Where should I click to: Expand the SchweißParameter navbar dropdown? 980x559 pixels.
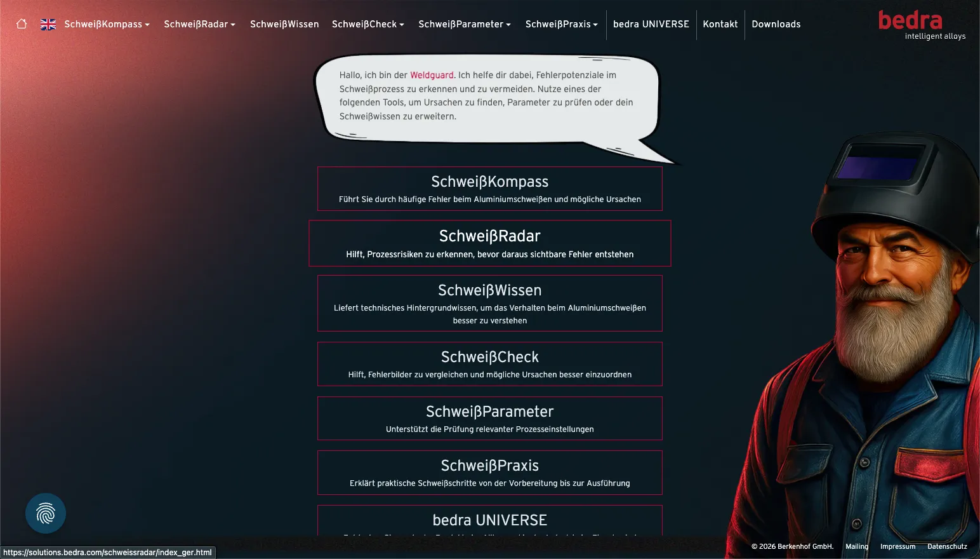(x=465, y=24)
